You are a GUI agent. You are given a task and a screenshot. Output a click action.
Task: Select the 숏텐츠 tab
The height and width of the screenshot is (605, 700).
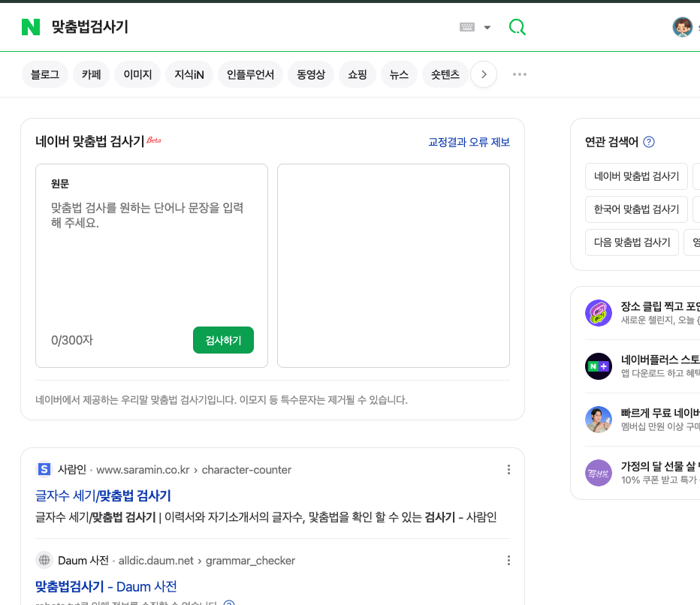click(445, 74)
